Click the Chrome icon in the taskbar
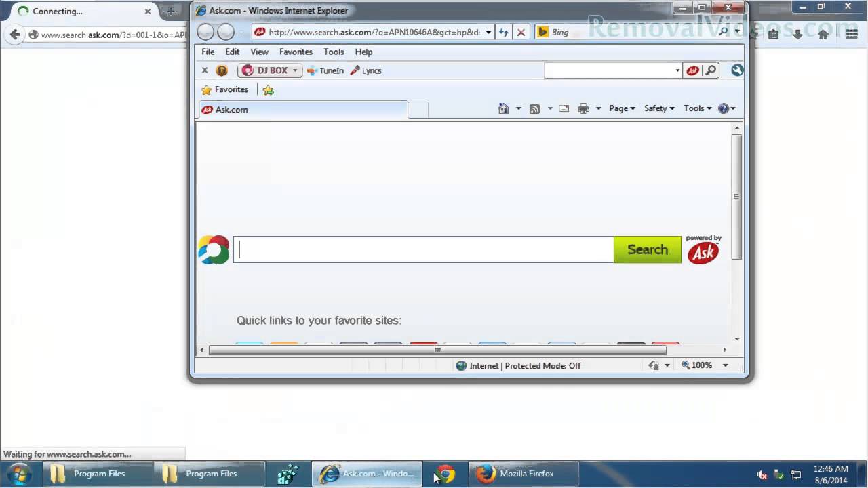 pyautogui.click(x=445, y=474)
